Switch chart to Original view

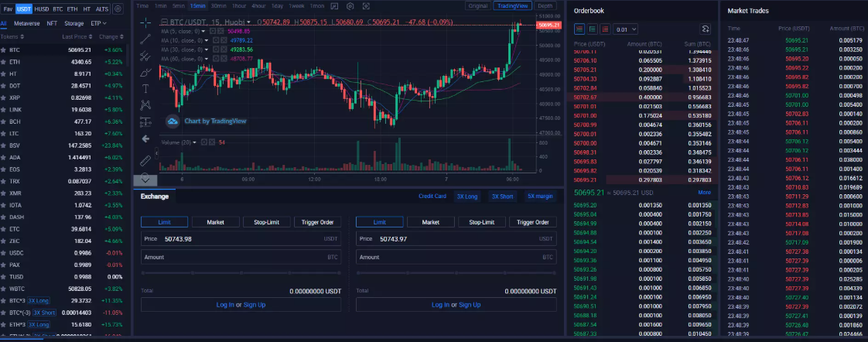coord(478,5)
